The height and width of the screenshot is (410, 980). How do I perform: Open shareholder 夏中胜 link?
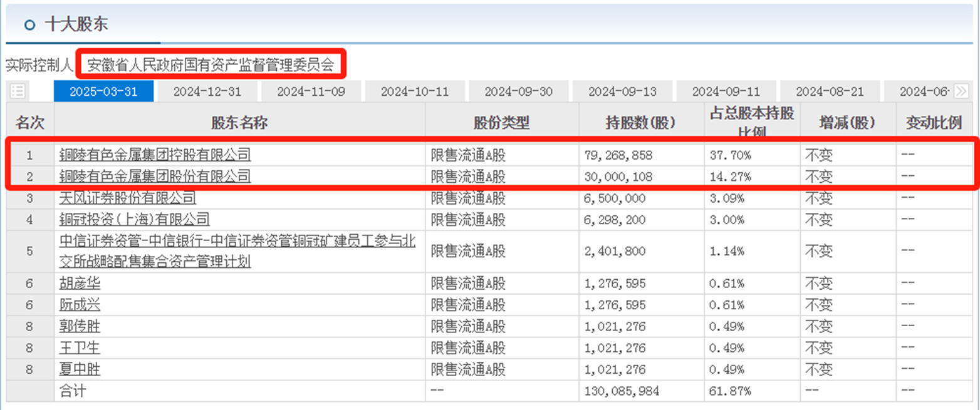[80, 369]
